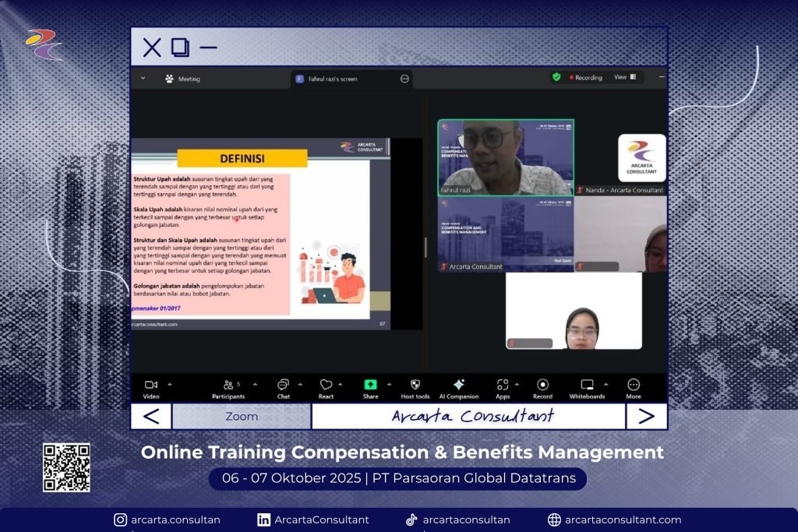The image size is (798, 532).
Task: Open the Participants panel
Action: point(228,385)
